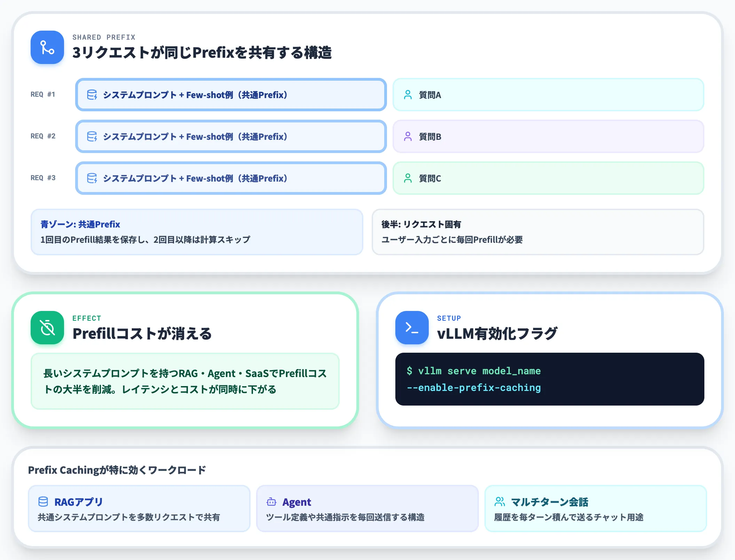This screenshot has height=560, width=735.
Task: Click the user icon next to 質問A
Action: click(408, 95)
